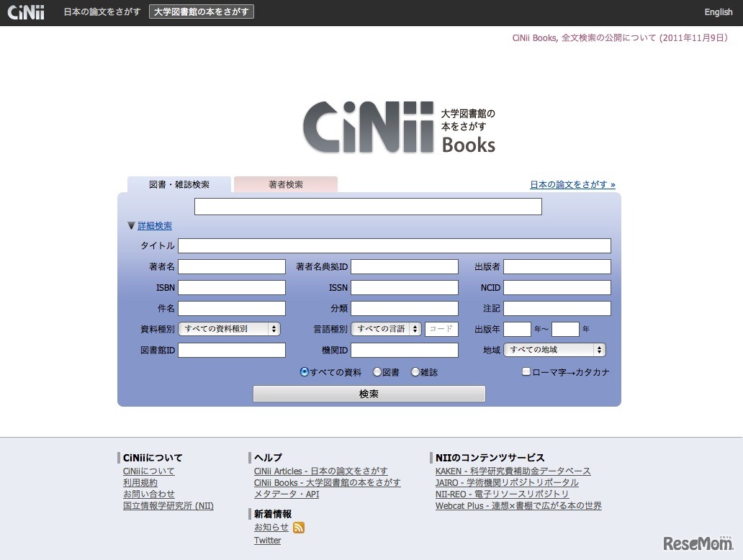Click inside the タイトル title input field
The width and height of the screenshot is (743, 560).
click(x=396, y=245)
